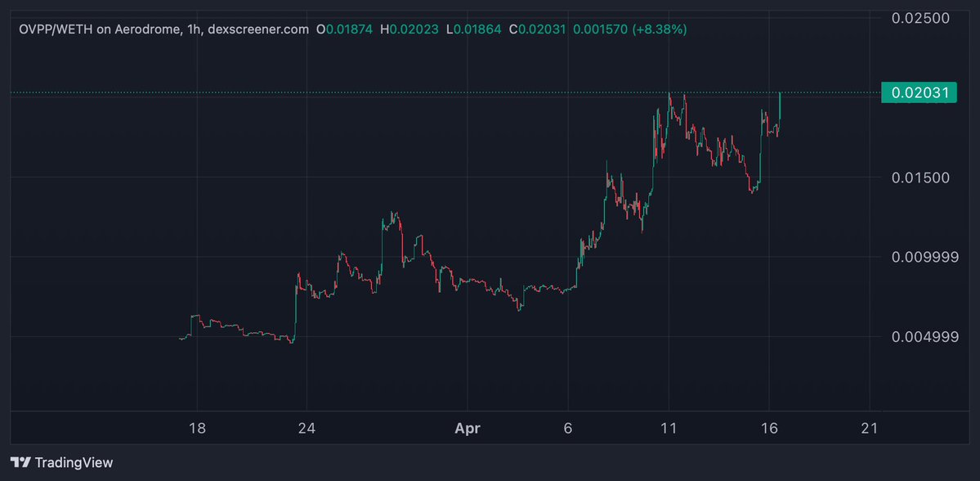Viewport: 980px width, 481px height.
Task: Click the date label 24
Action: 307,429
